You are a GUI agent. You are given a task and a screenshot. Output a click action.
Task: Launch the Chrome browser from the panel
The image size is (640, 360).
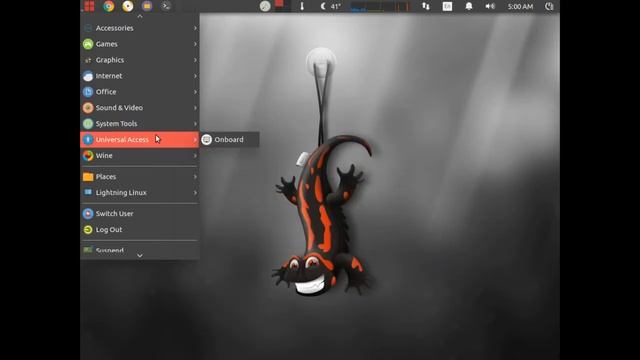109,6
